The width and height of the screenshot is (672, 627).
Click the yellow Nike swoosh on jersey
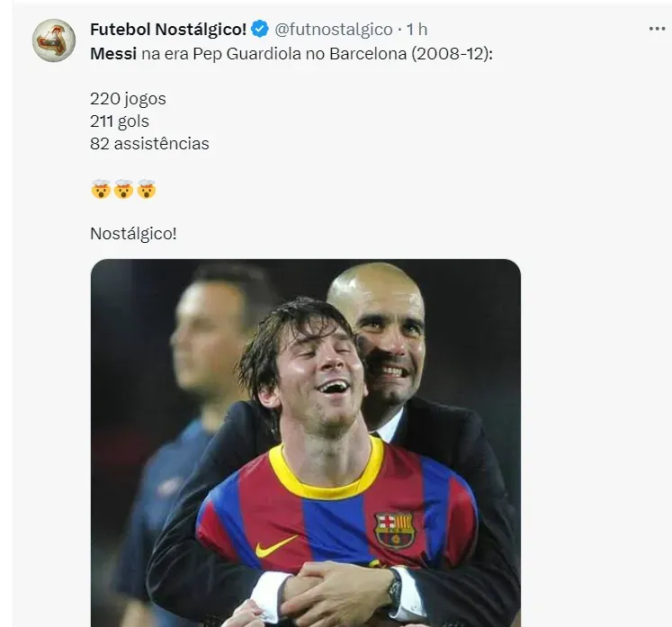click(275, 545)
